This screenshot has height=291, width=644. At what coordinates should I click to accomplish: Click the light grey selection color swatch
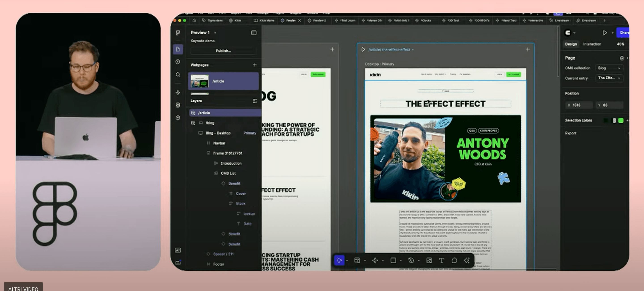coord(614,120)
